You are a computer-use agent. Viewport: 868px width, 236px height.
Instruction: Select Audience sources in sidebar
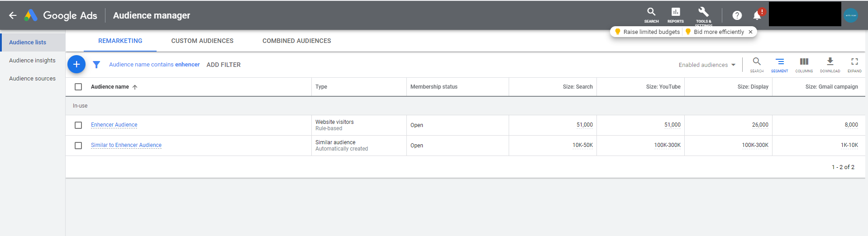coord(33,78)
